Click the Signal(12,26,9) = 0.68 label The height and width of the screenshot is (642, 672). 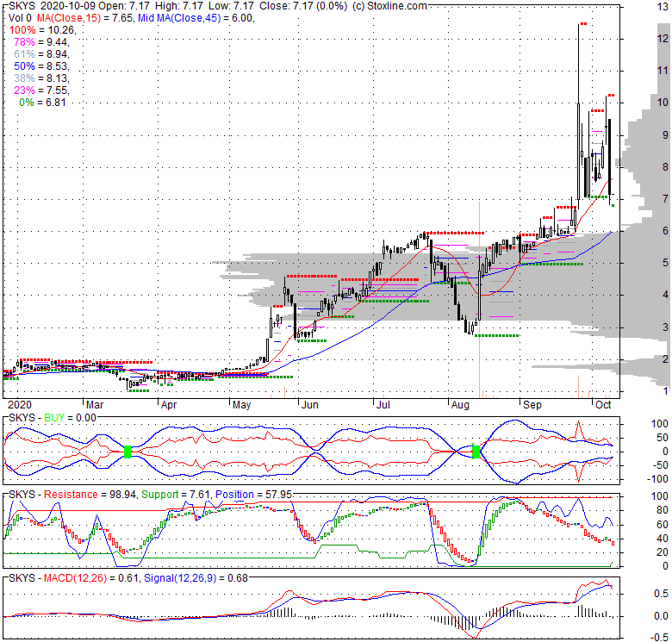pos(196,578)
